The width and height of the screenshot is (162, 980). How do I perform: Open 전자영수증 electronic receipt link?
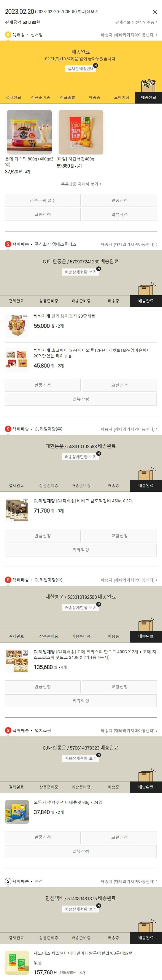146,22
